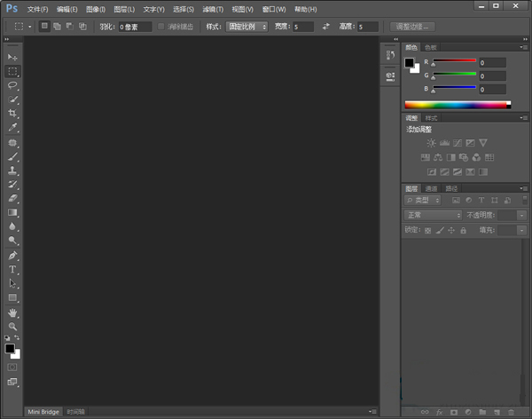Click the swap width and height arrows
This screenshot has height=419, width=532.
pyautogui.click(x=325, y=27)
